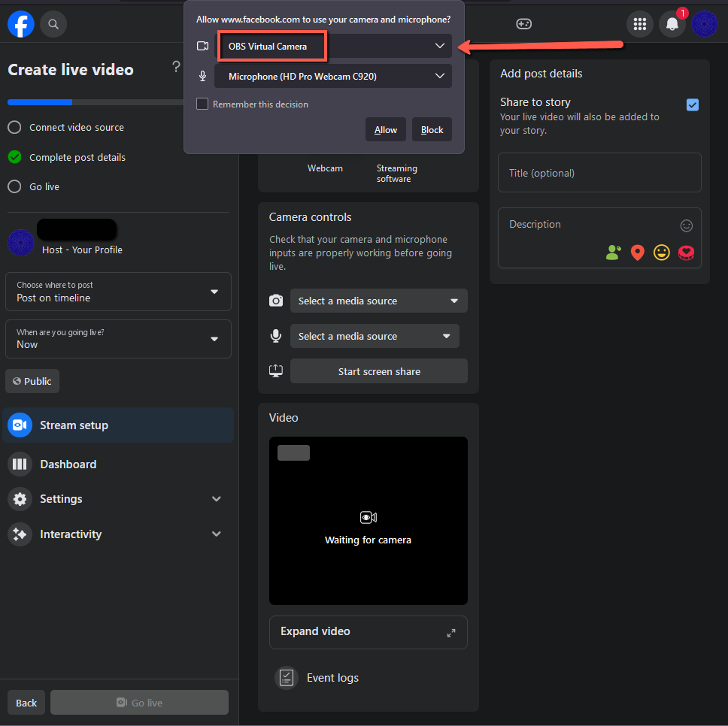728x726 pixels.
Task: Click the screen share monitor icon
Action: (x=276, y=371)
